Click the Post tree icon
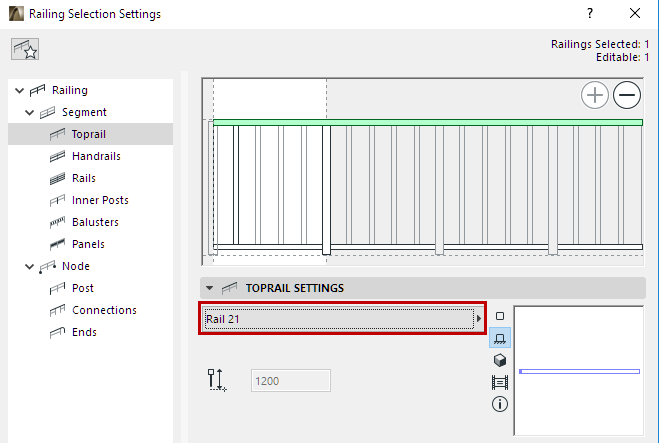Image resolution: width=659 pixels, height=443 pixels. click(58, 288)
